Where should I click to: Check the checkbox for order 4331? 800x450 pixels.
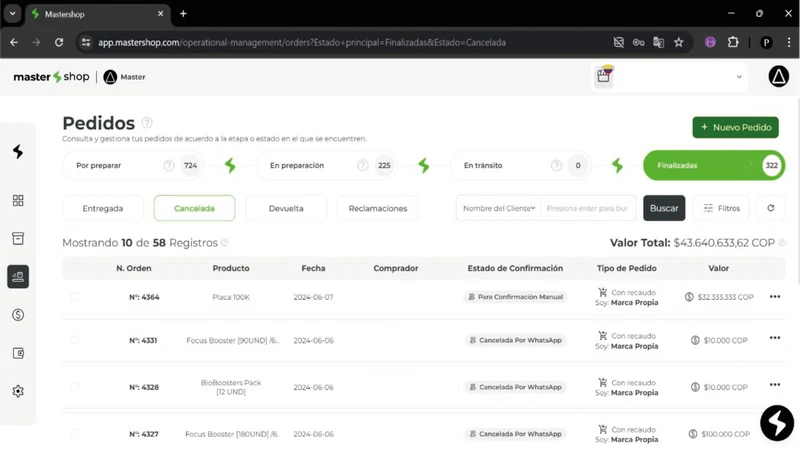coord(74,340)
